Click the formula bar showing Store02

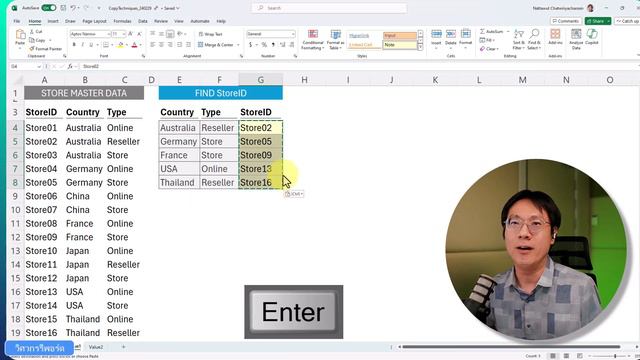pos(359,66)
